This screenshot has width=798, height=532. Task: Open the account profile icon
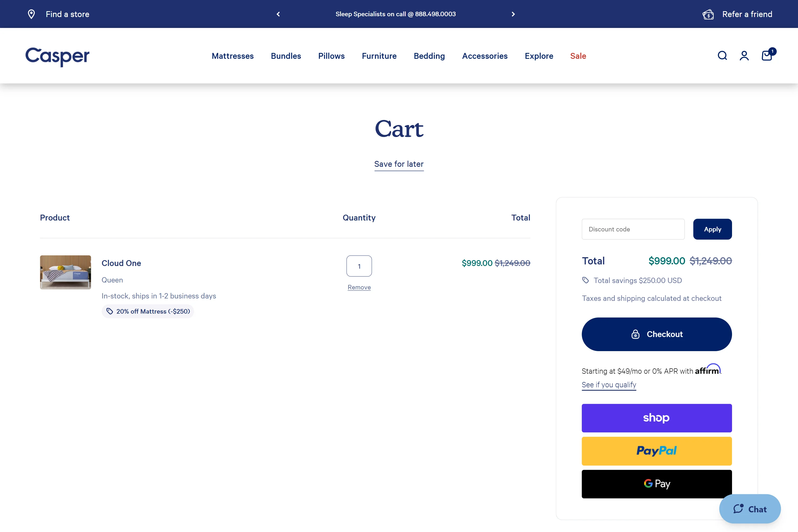[744, 56]
